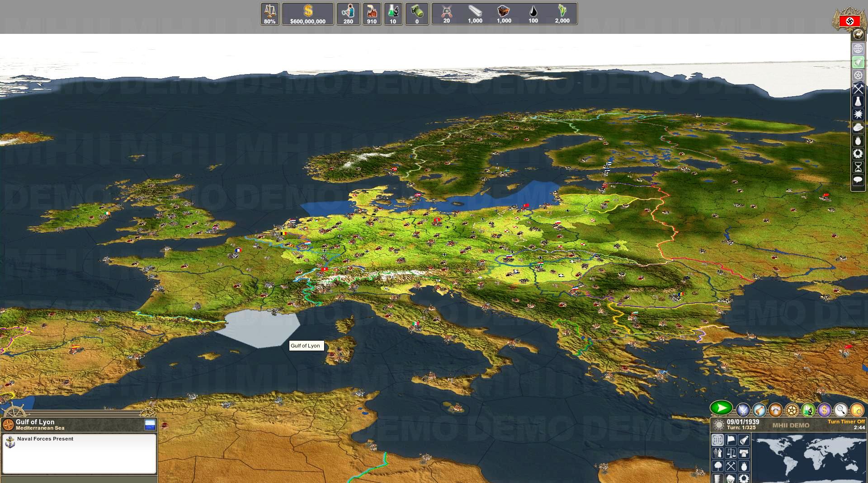Viewport: 868px width, 483px height.
Task: Click the highlighted Gulf of Lyon sea region
Action: point(259,328)
